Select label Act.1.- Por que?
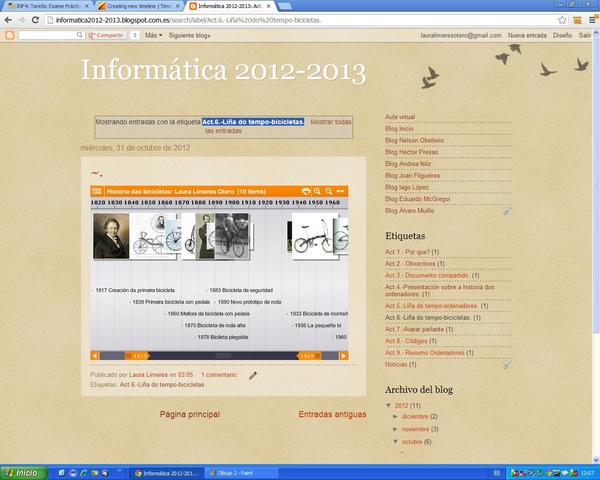The height and width of the screenshot is (480, 600). (408, 252)
